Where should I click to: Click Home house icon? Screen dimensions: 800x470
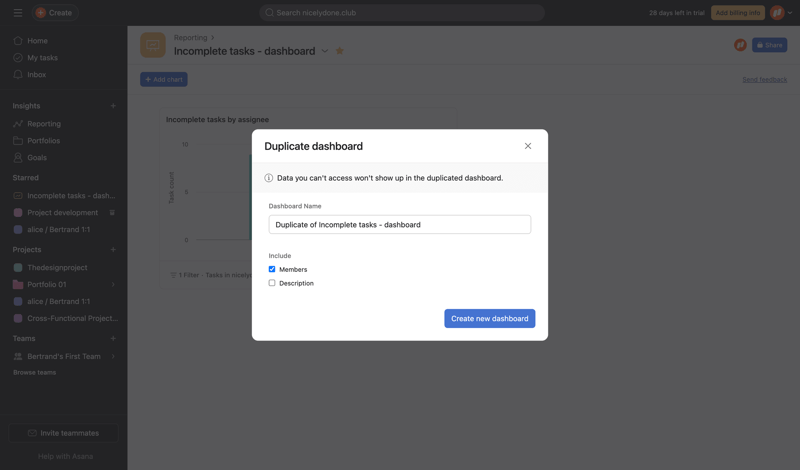click(x=18, y=40)
